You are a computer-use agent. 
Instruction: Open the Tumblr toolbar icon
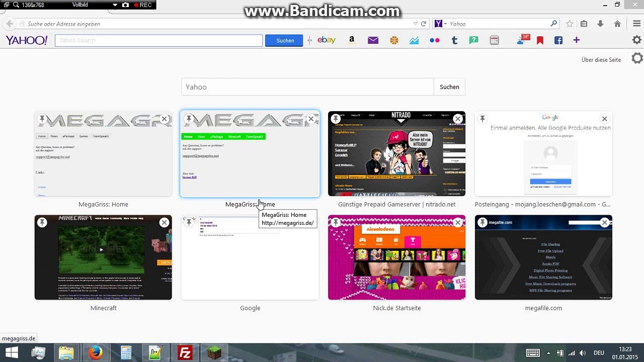pos(455,40)
